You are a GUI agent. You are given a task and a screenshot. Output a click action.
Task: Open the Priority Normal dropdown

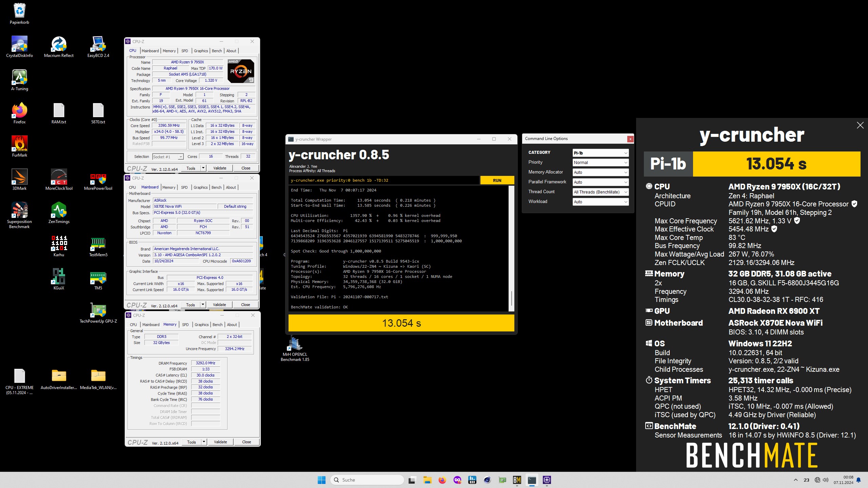coord(600,163)
